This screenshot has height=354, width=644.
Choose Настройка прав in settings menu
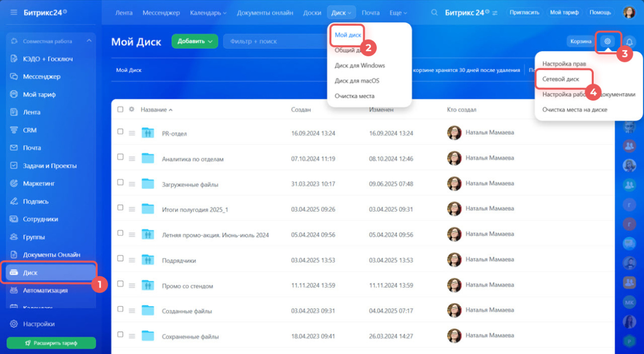pyautogui.click(x=564, y=64)
